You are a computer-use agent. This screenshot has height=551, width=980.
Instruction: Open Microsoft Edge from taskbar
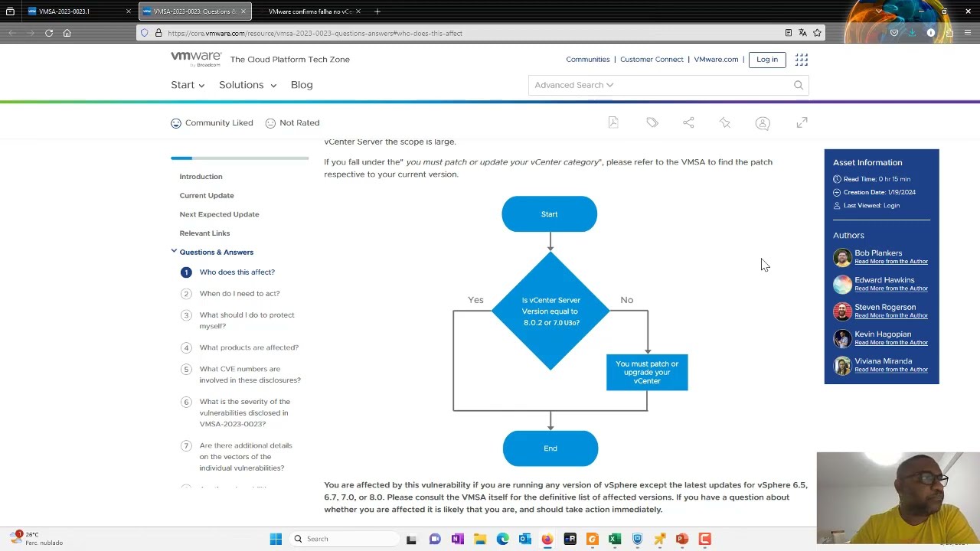502,539
